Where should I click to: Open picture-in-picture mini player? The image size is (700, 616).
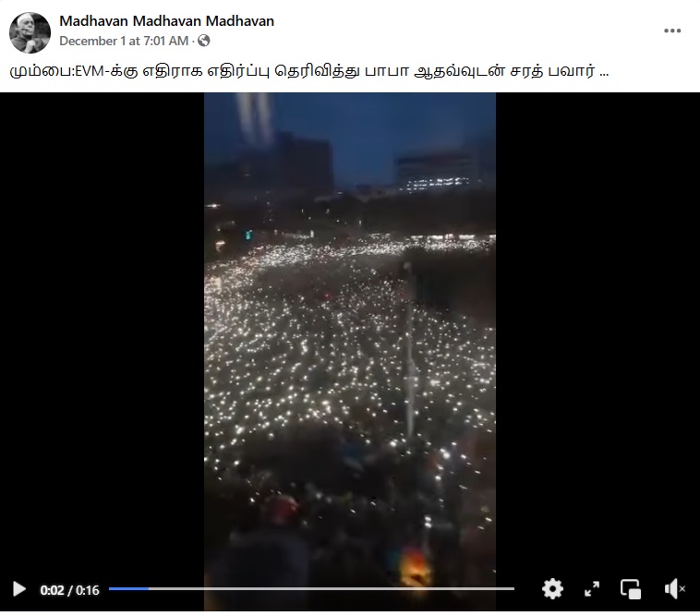[x=631, y=589]
